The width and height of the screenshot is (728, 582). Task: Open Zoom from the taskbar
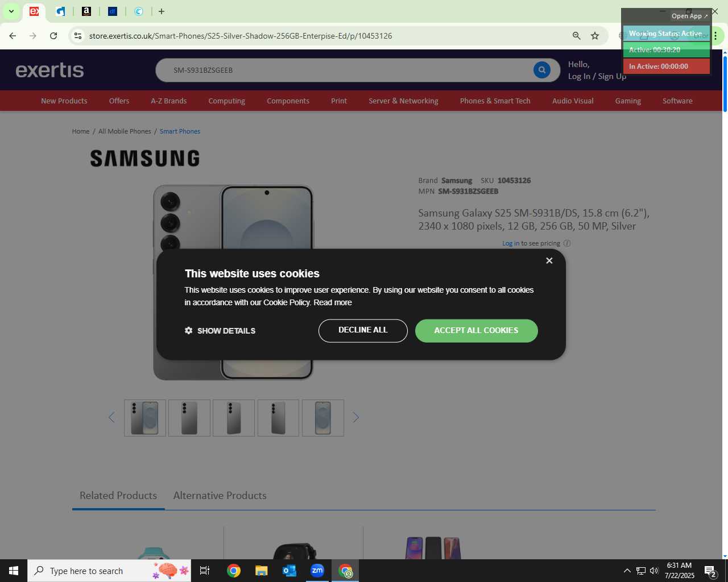[317, 571]
